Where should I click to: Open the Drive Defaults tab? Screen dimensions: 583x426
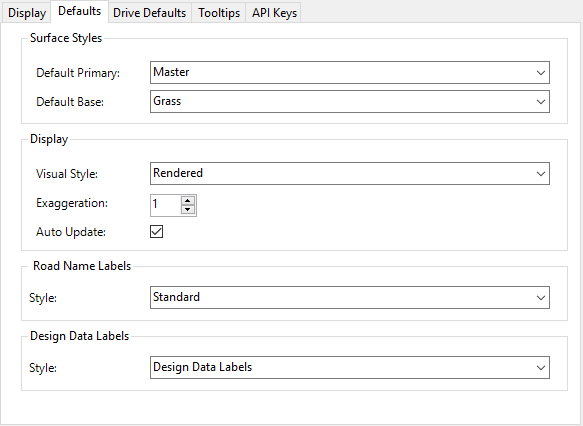click(149, 13)
